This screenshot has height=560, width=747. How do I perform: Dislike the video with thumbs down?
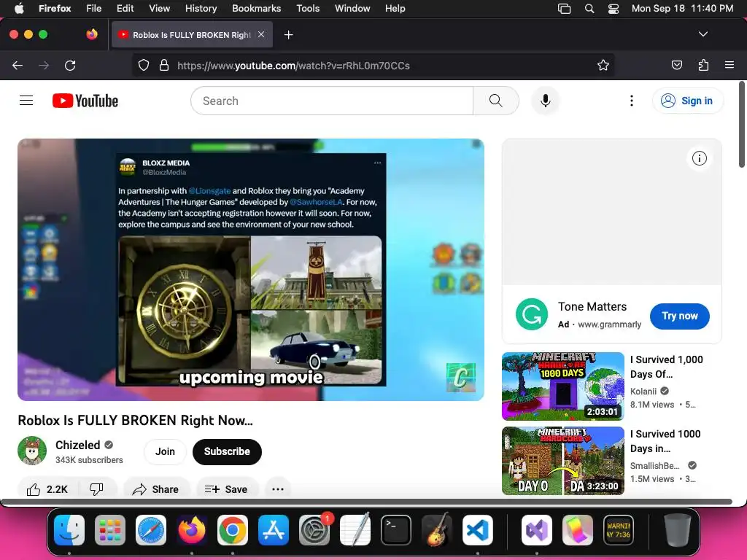click(x=97, y=489)
